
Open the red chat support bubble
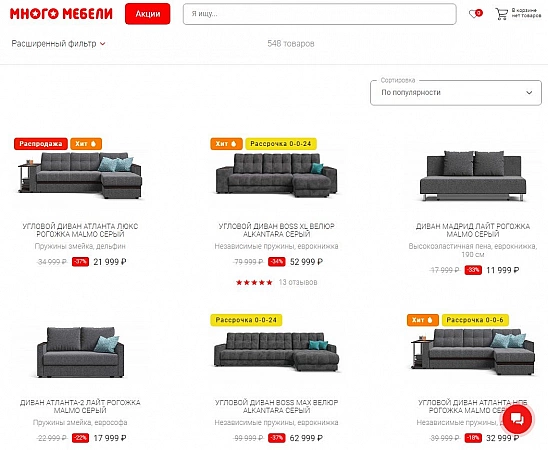click(517, 418)
